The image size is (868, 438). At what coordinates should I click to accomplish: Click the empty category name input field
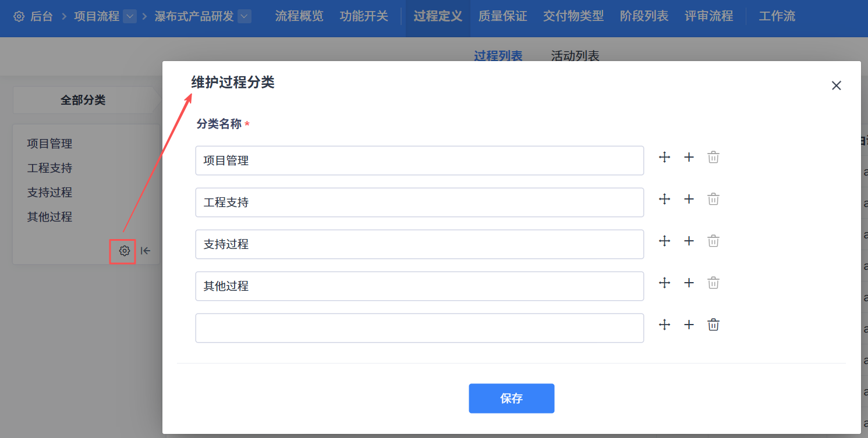419,328
